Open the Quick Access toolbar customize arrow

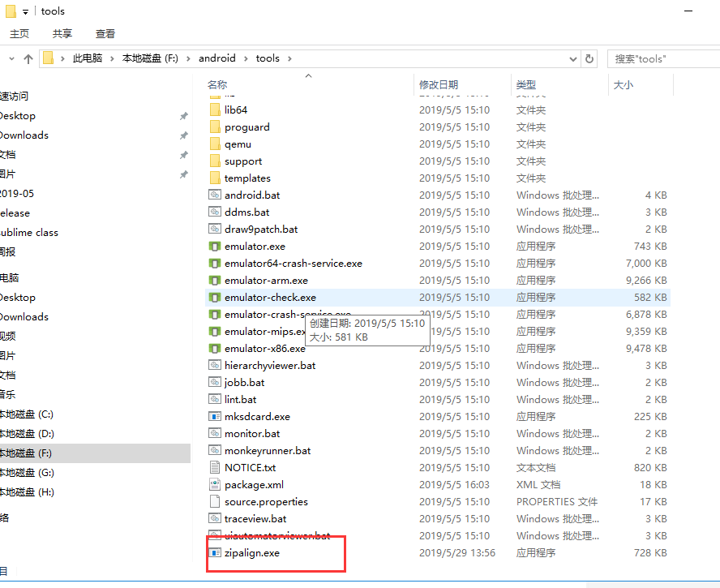pyautogui.click(x=24, y=11)
